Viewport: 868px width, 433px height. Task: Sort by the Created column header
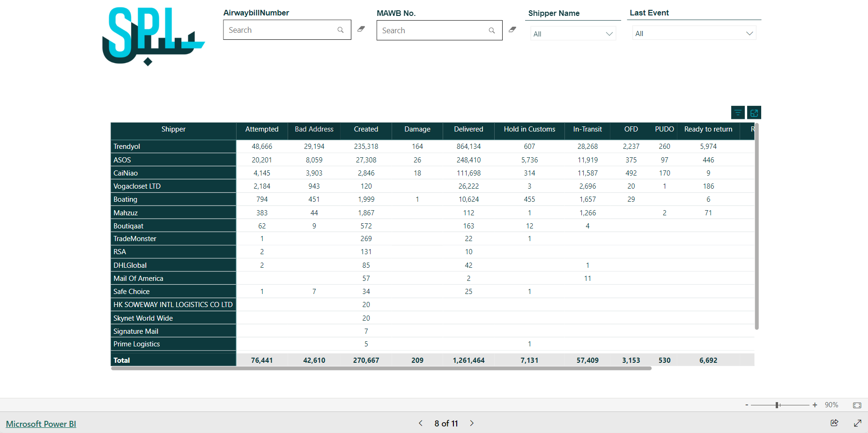[x=366, y=129]
